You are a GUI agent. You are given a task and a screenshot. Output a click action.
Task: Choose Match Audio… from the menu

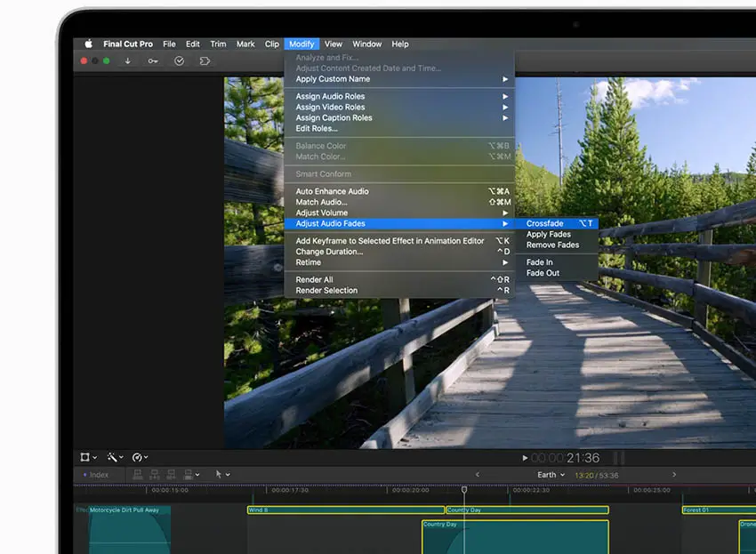399,202
